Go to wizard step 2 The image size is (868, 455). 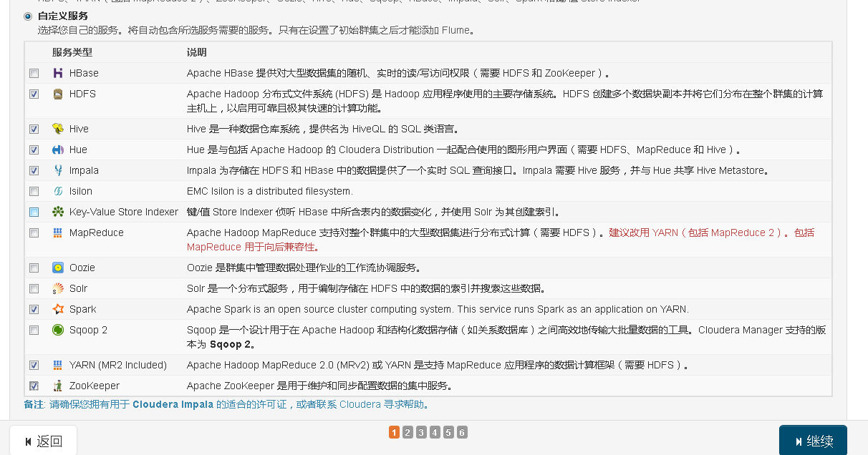tap(408, 432)
